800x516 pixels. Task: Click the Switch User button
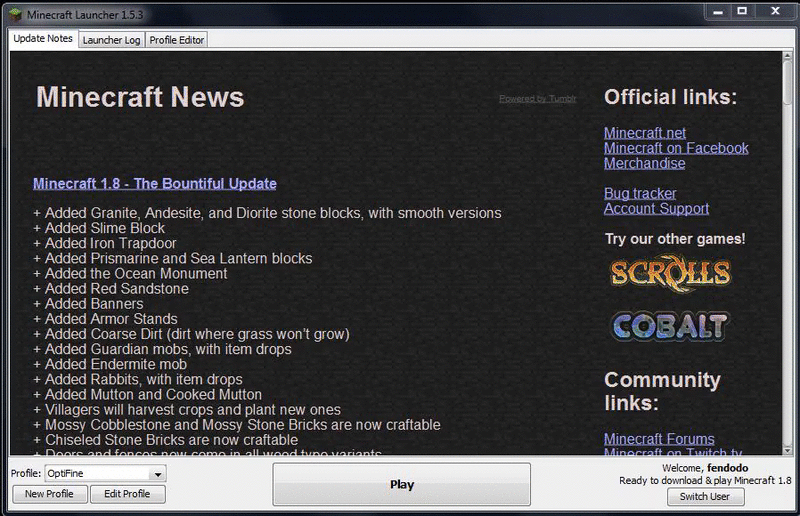(x=705, y=497)
